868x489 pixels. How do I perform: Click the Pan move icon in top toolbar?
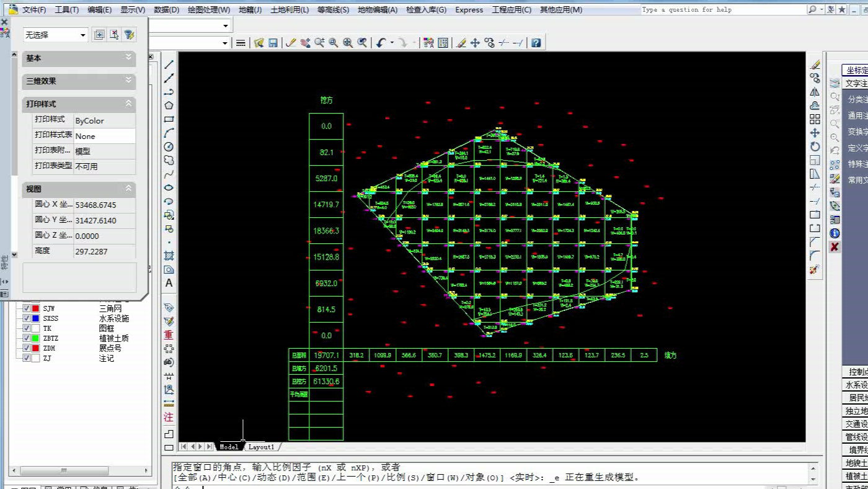475,43
